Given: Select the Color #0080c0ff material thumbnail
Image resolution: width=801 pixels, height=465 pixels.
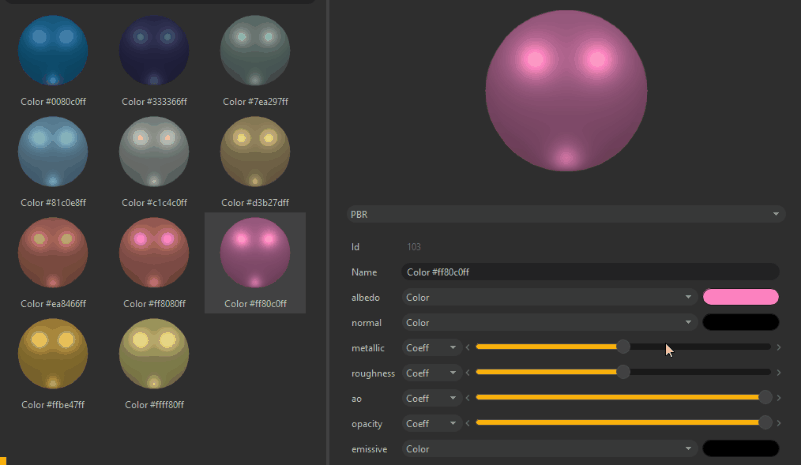Looking at the screenshot, I should tap(53, 51).
